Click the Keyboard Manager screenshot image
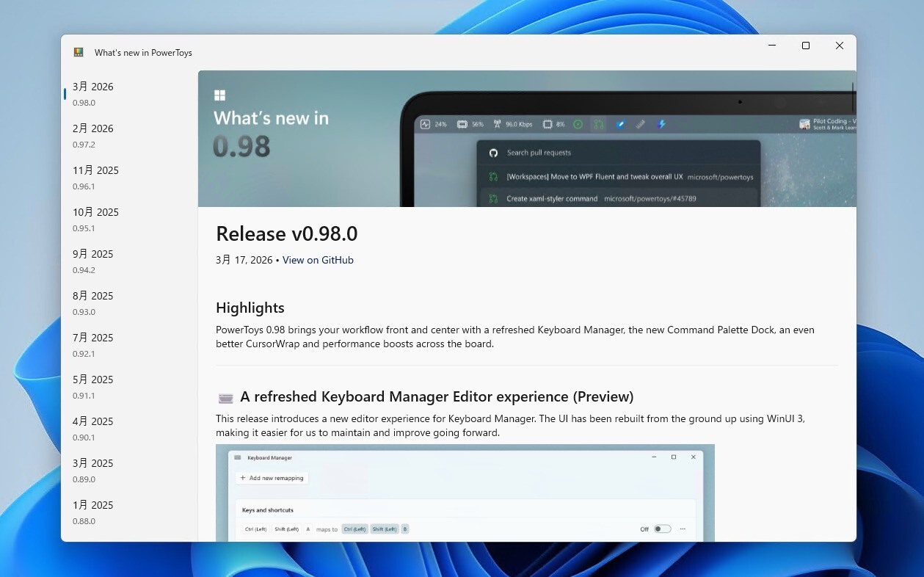This screenshot has width=924, height=577. pyautogui.click(x=465, y=493)
